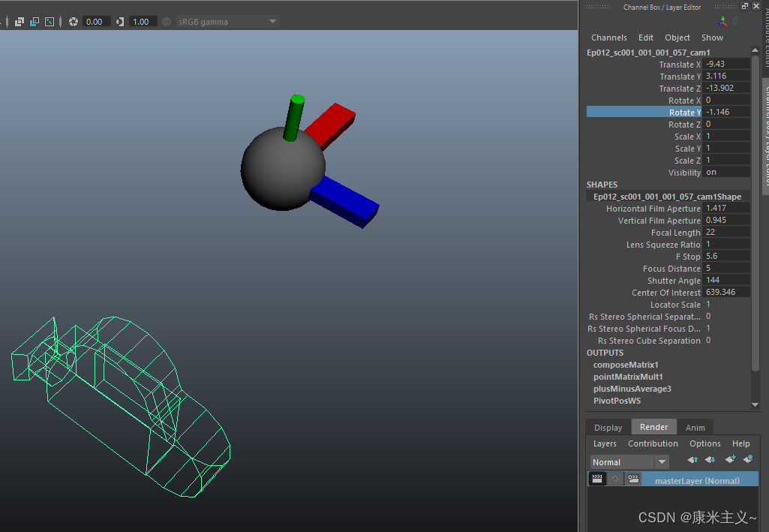Select the Lens Squeeze Ratio label

pos(663,245)
